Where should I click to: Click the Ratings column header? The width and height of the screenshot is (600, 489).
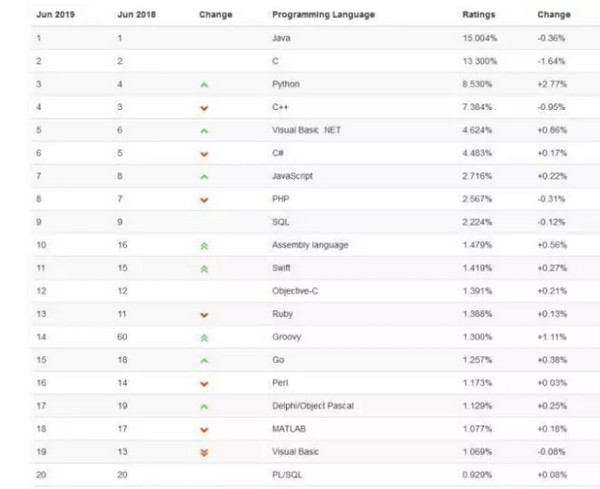[x=476, y=16]
